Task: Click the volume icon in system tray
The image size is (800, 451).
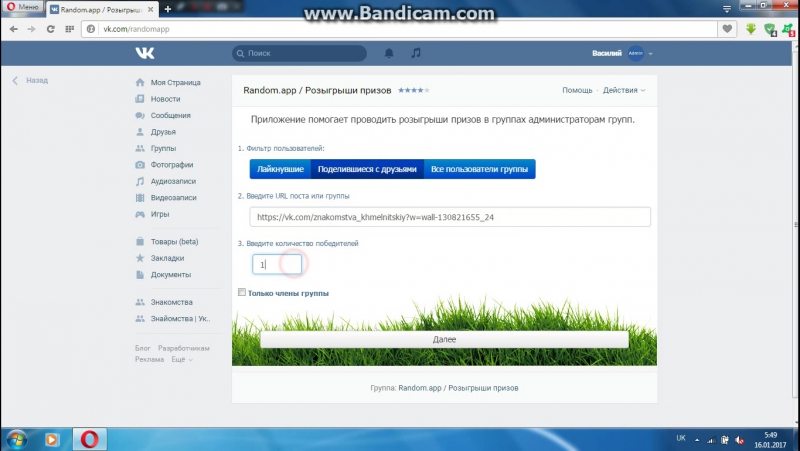Action: coord(739,440)
